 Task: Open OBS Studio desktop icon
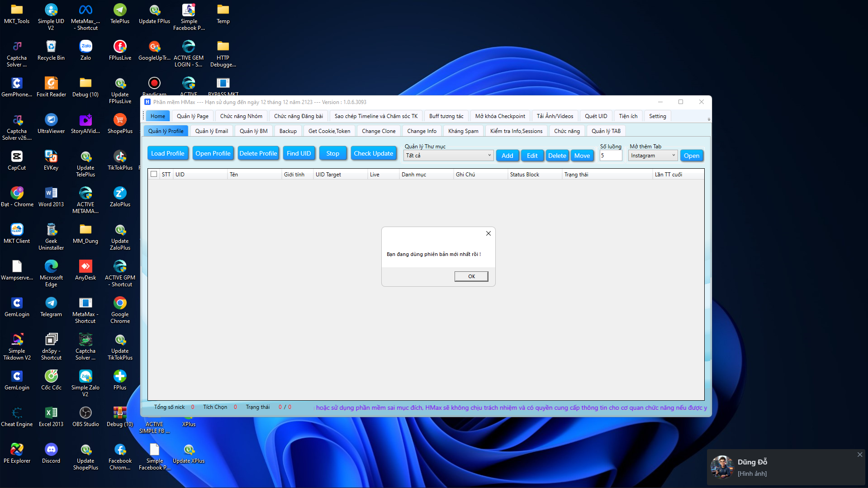click(85, 417)
